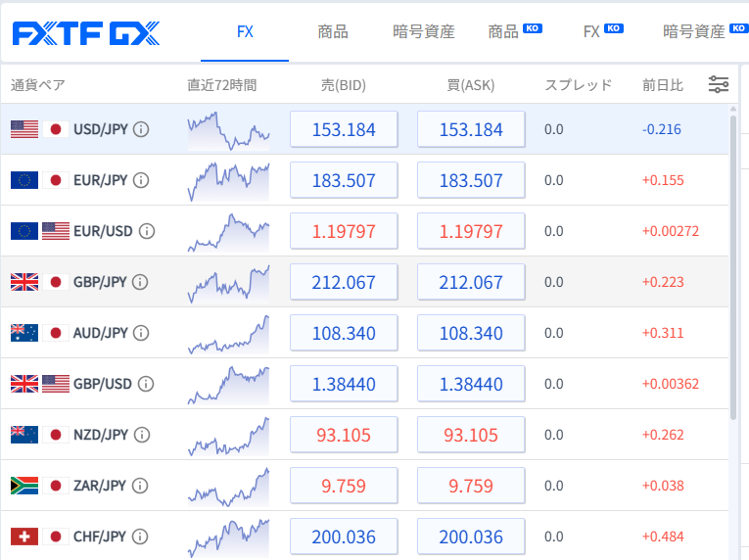Click the FXTF GX logo
Screen dimensions: 749x560
point(86,33)
